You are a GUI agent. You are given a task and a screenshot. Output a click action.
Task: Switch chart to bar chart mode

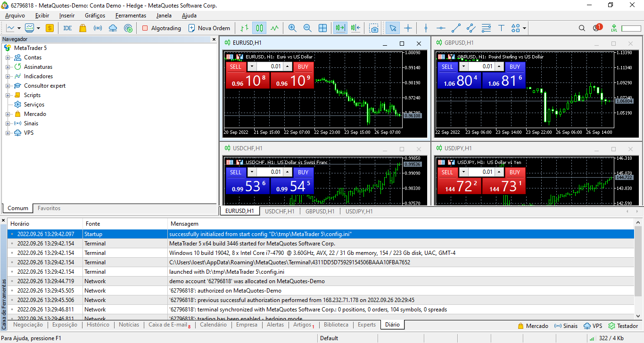pos(244,28)
